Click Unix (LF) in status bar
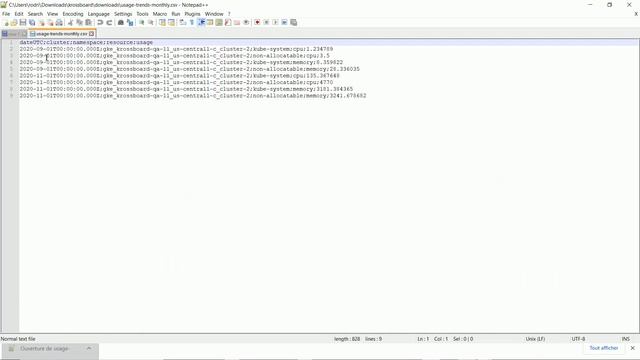The height and width of the screenshot is (360, 640). coord(535,339)
